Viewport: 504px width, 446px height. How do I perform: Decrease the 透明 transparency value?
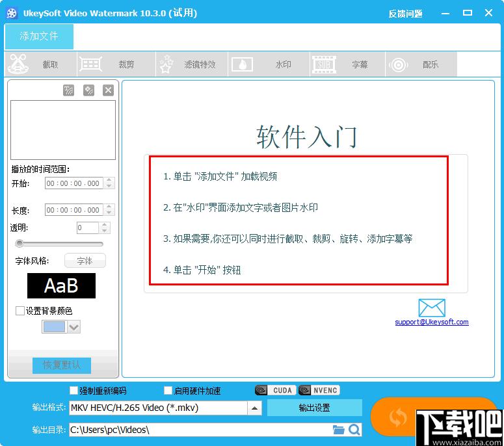[x=105, y=231]
